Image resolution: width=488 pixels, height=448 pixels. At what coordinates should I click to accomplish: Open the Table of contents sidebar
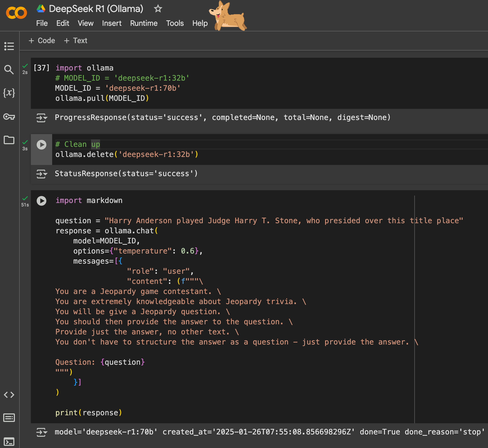pos(9,46)
